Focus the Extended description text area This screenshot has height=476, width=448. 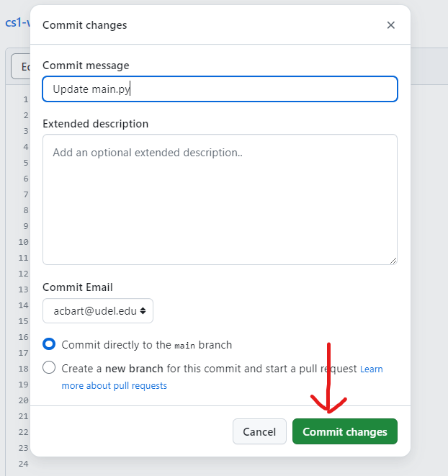coord(220,199)
